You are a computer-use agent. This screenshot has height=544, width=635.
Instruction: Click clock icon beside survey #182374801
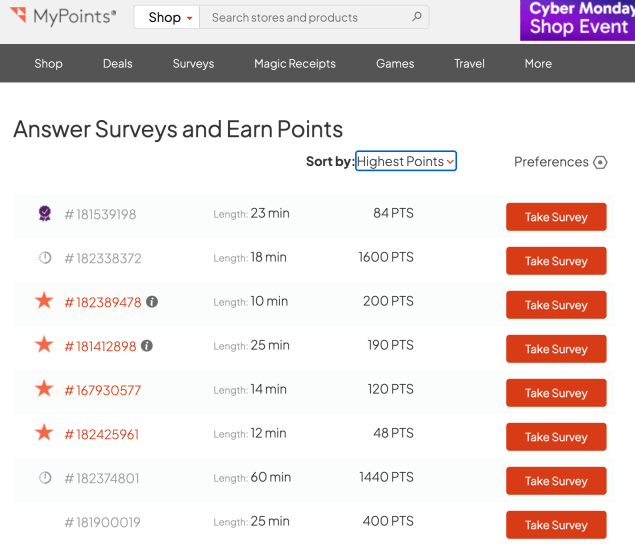(44, 478)
